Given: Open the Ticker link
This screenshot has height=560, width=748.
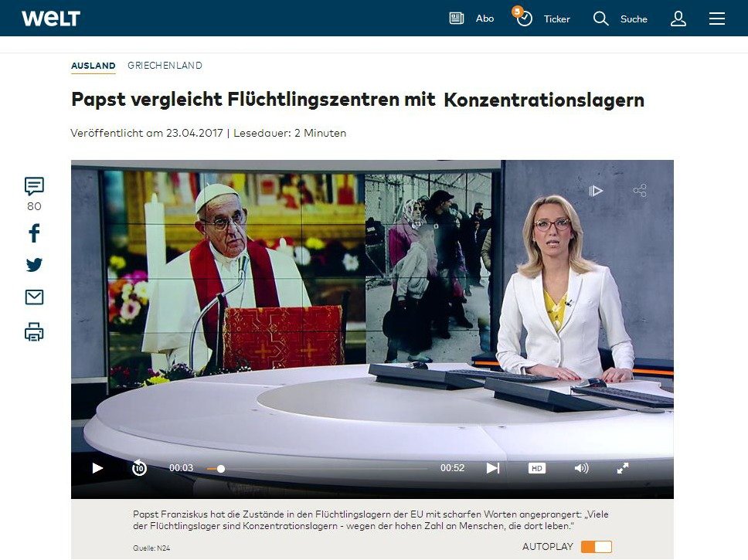Looking at the screenshot, I should pos(556,19).
